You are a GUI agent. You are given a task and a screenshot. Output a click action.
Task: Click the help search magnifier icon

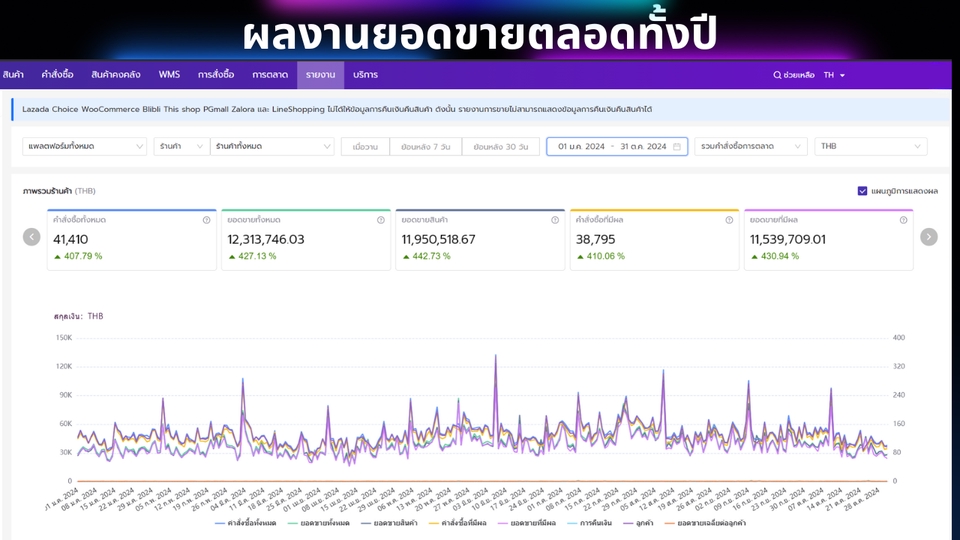pyautogui.click(x=777, y=75)
